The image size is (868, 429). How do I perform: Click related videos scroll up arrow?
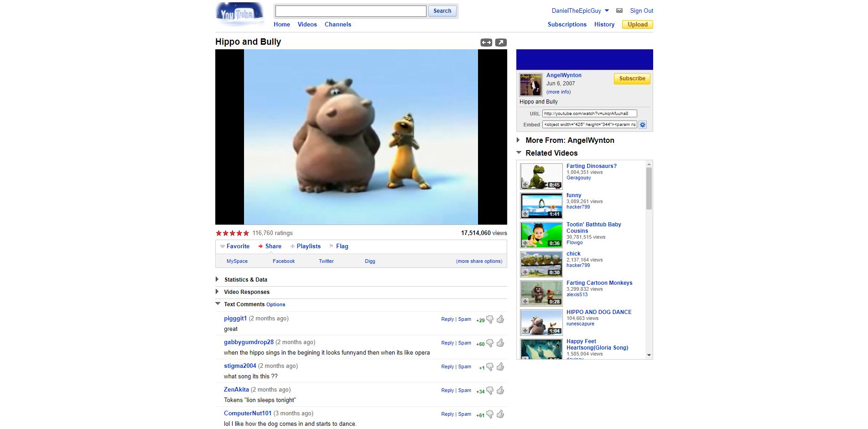click(649, 164)
